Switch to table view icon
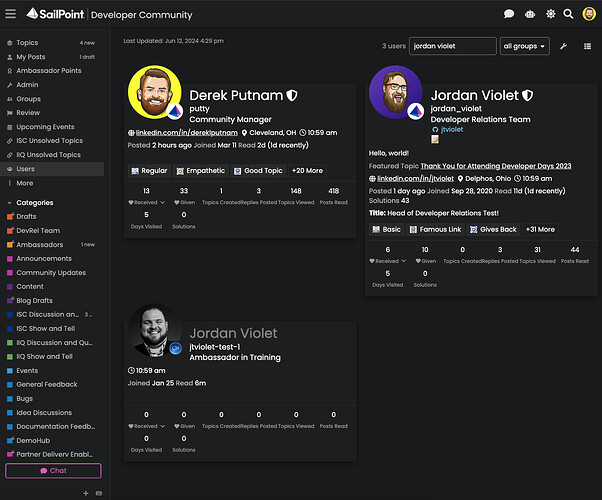Screen dimensions: 602x500 click(587, 46)
